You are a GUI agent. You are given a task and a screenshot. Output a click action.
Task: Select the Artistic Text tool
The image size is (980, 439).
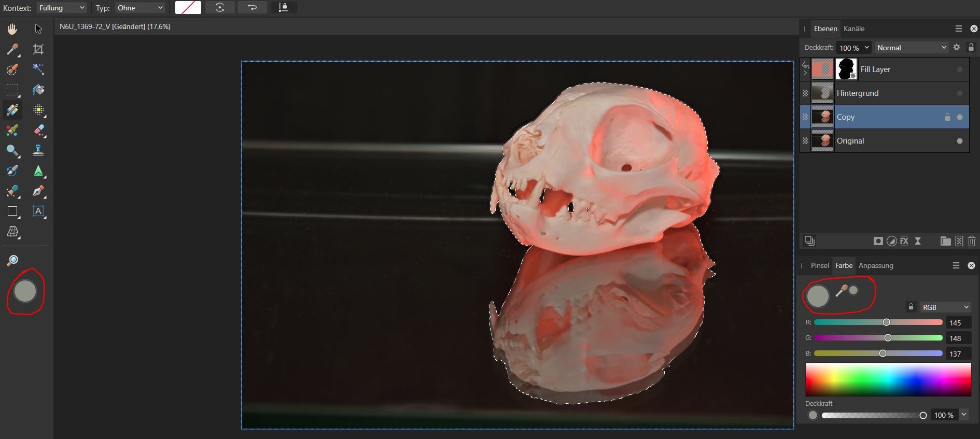click(x=38, y=211)
